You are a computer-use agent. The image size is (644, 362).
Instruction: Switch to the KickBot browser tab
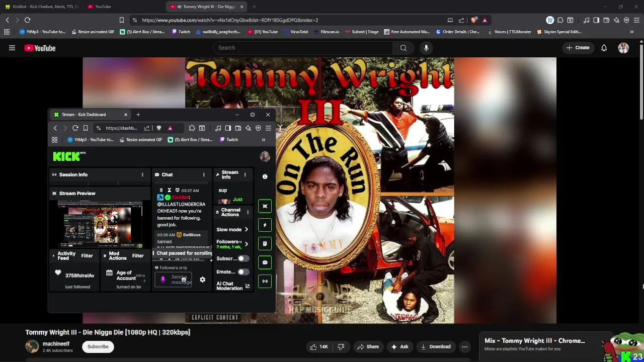coord(42,7)
